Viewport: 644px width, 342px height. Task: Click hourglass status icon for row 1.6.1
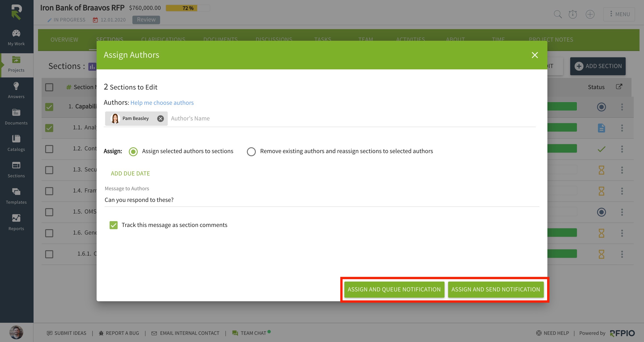pyautogui.click(x=601, y=254)
